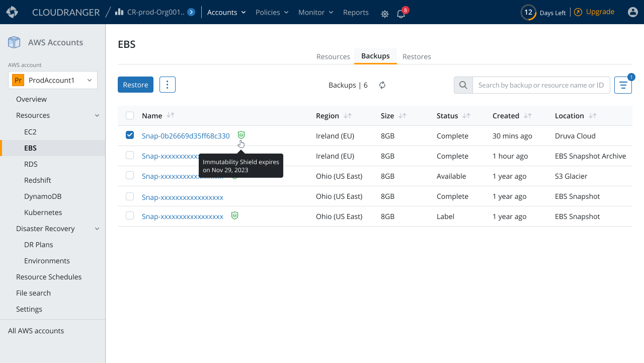Sort the table by Region

(x=348, y=115)
